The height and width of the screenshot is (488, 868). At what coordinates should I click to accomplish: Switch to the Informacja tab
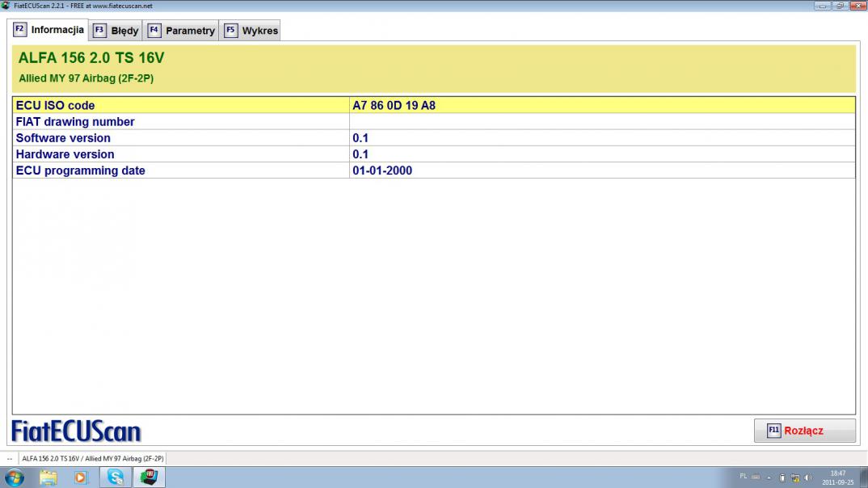48,30
